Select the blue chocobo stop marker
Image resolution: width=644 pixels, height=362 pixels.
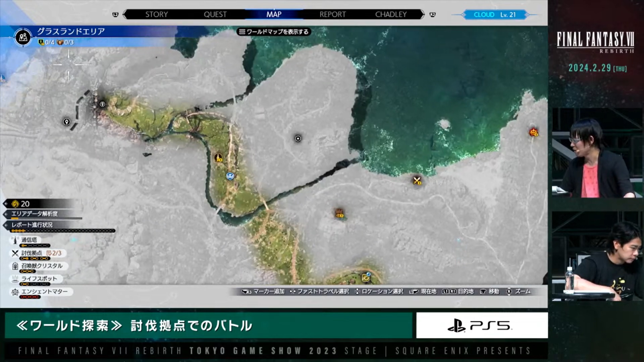[230, 176]
